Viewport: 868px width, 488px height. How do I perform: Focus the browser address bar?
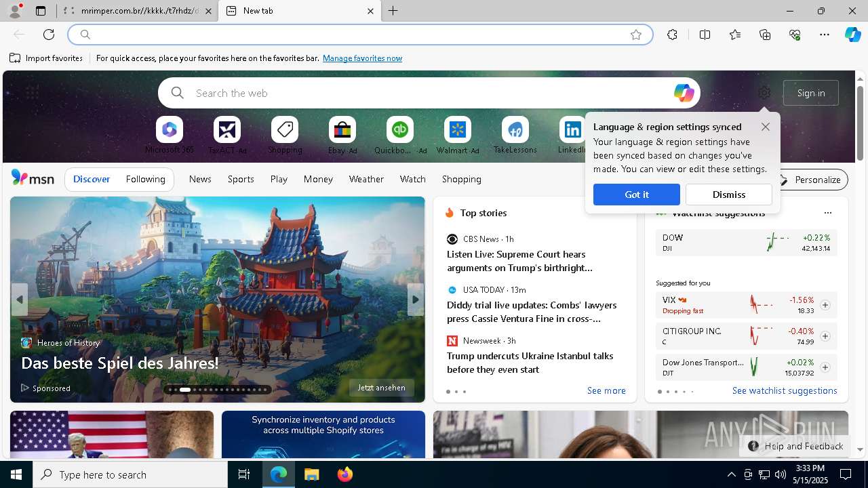[x=360, y=35]
